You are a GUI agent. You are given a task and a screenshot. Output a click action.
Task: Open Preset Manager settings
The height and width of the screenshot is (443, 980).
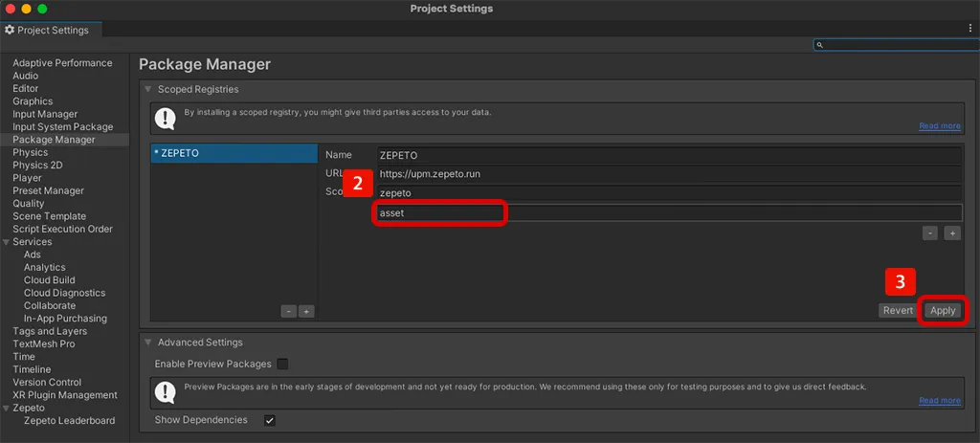click(48, 190)
